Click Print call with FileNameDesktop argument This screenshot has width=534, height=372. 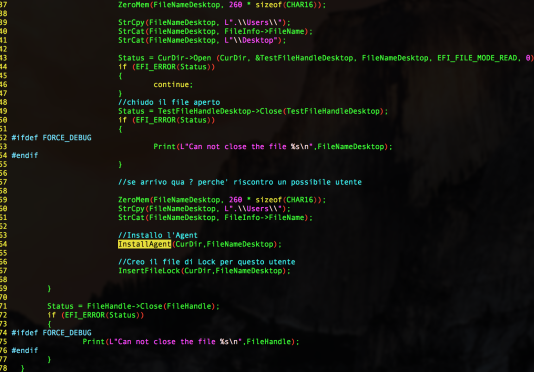pos(273,147)
